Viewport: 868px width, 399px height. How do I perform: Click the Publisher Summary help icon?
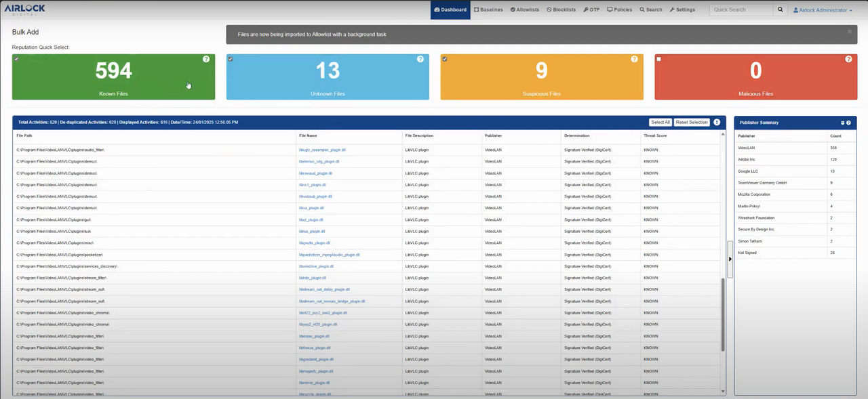tap(848, 123)
